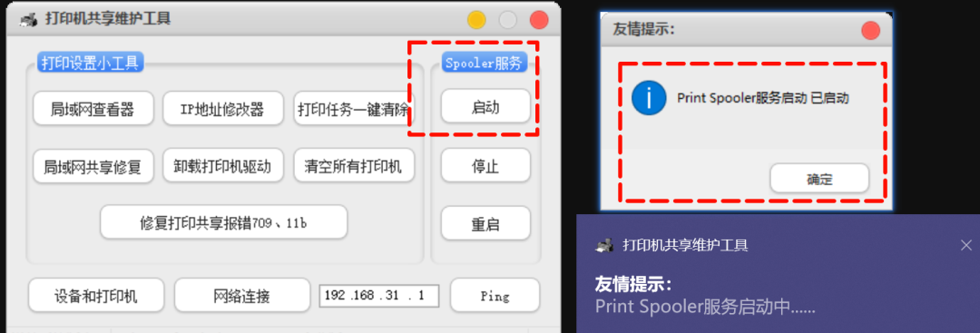Click the 打印机共享维护工具 main window title
Image resolution: width=980 pixels, height=333 pixels.
coord(108,19)
